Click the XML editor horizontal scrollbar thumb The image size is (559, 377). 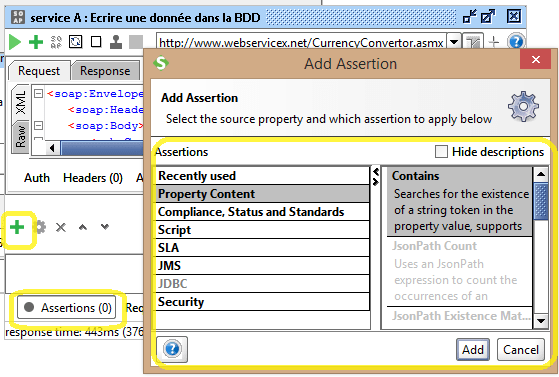click(102, 148)
